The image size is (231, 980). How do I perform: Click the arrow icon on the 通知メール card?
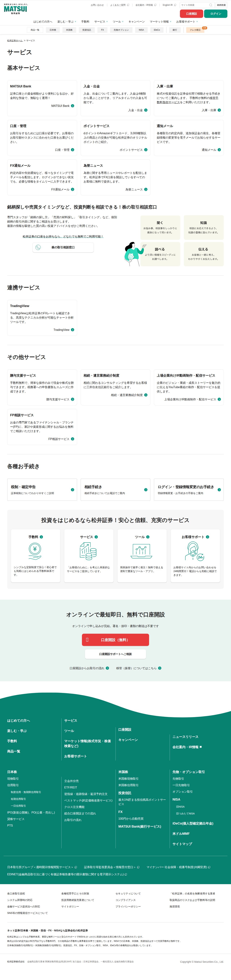(219, 150)
